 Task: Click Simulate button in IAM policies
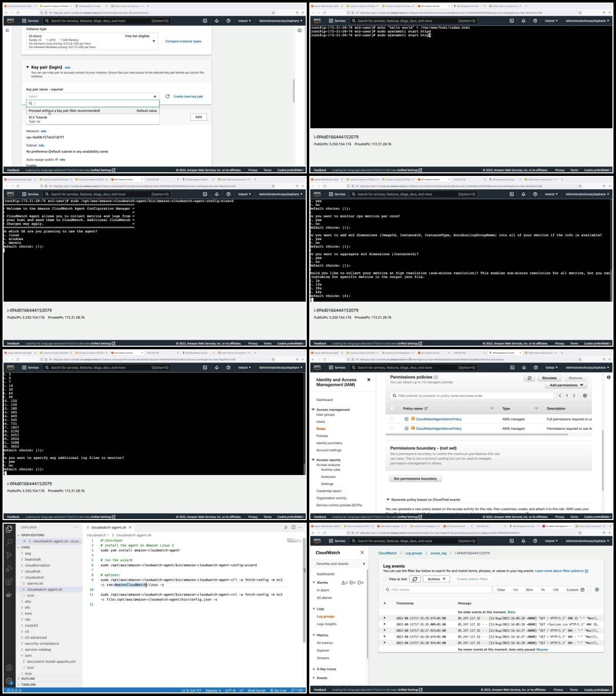point(549,378)
